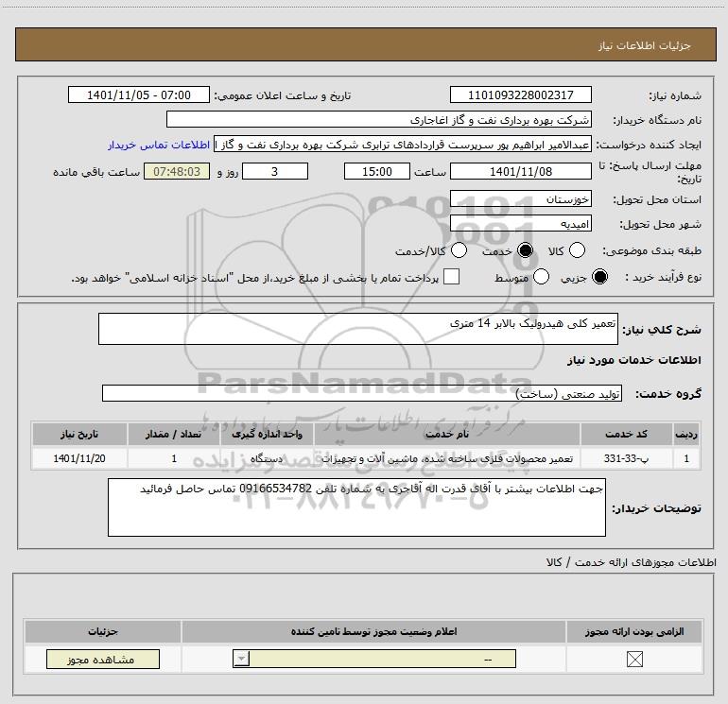Screen dimensions: 728x704
Task: Click the remaining days field showing 3
Action: pyautogui.click(x=275, y=171)
